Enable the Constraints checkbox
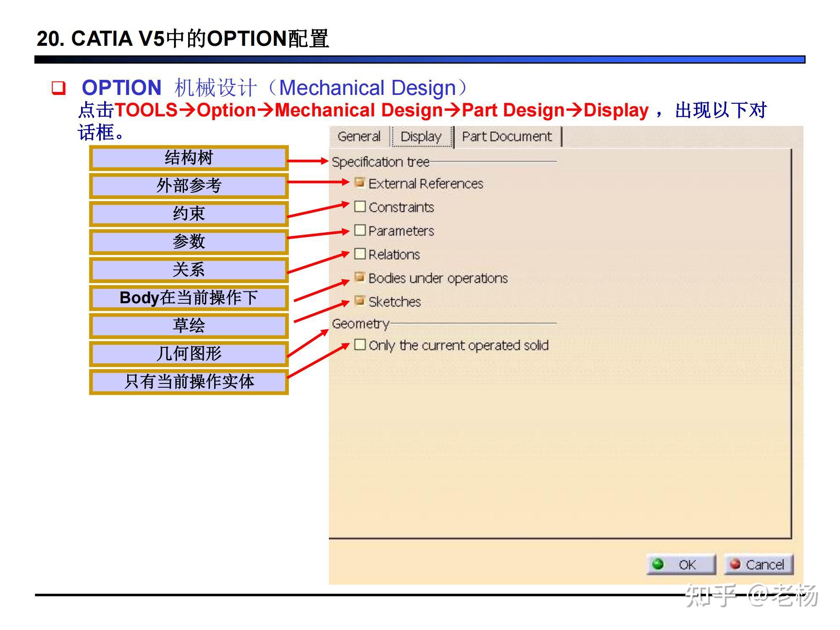The height and width of the screenshot is (630, 840). [360, 206]
